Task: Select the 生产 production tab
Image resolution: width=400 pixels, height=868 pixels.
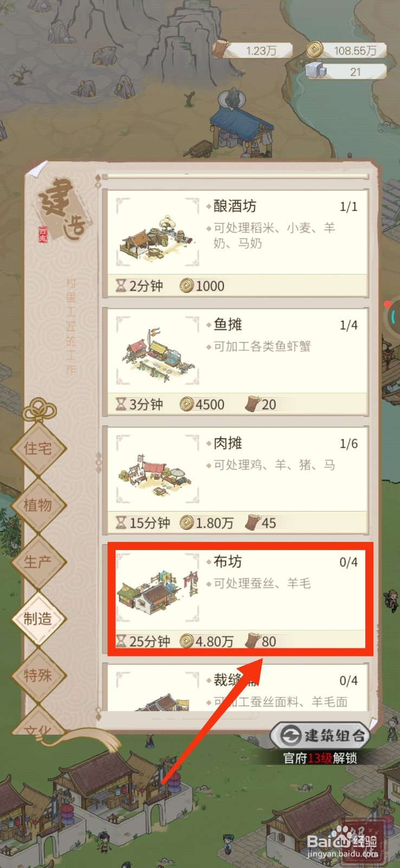Action: 38,562
